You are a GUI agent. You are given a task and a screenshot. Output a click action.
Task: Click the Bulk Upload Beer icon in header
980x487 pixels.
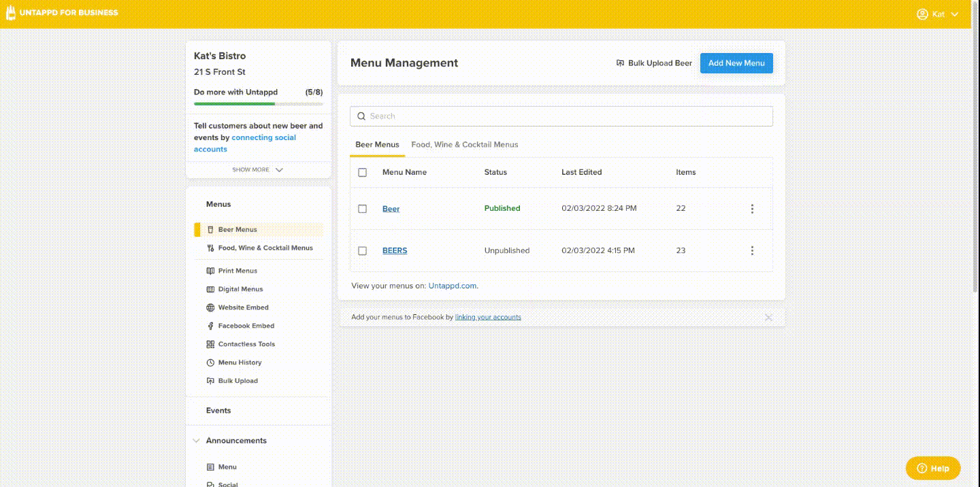point(620,63)
